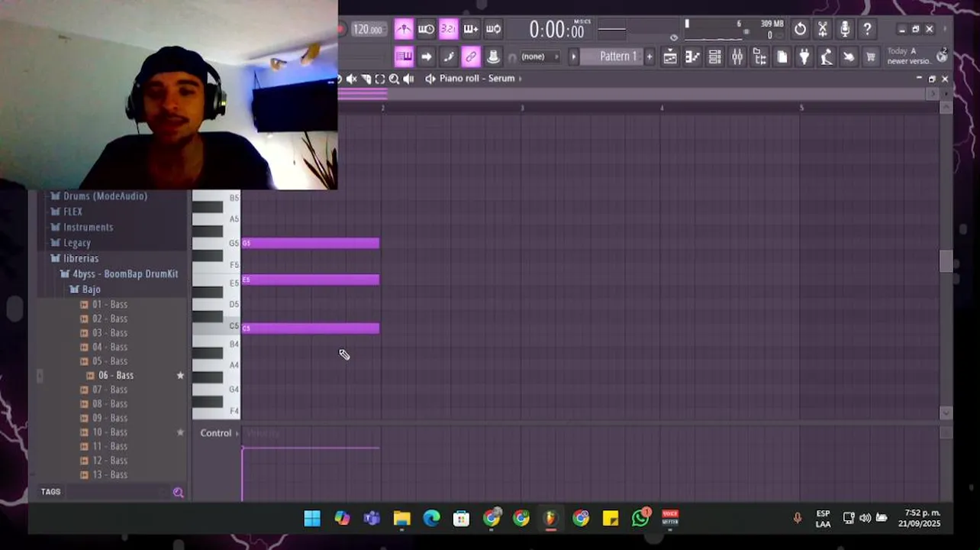
Task: Toggle favorite star on 06 - Bass
Action: tap(181, 375)
